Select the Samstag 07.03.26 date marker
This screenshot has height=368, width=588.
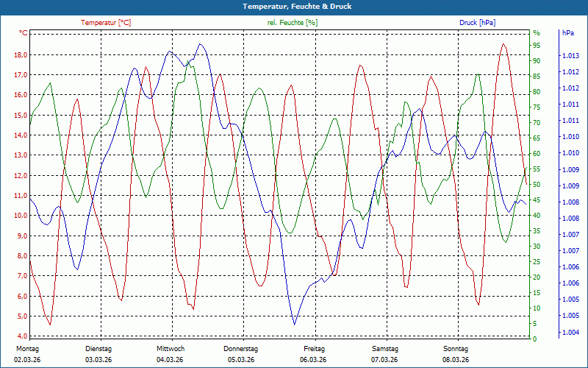click(384, 354)
